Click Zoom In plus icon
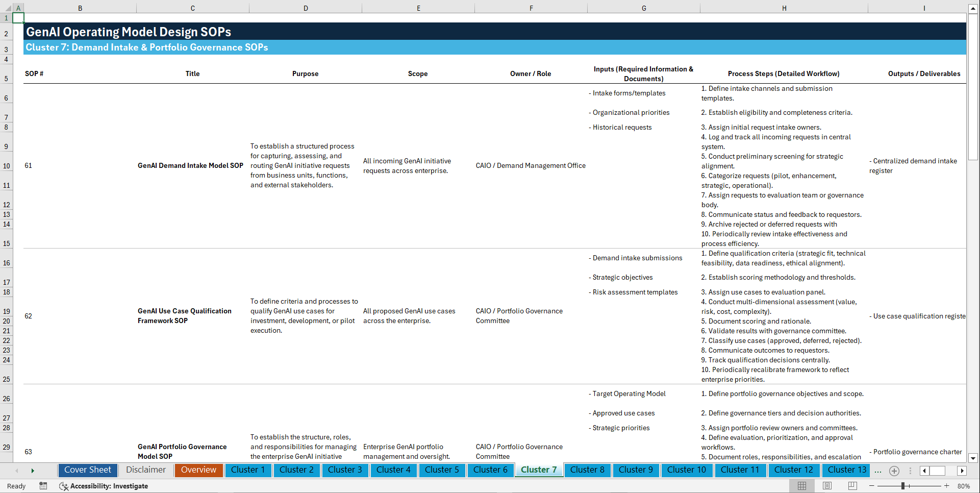This screenshot has height=493, width=980. point(947,486)
